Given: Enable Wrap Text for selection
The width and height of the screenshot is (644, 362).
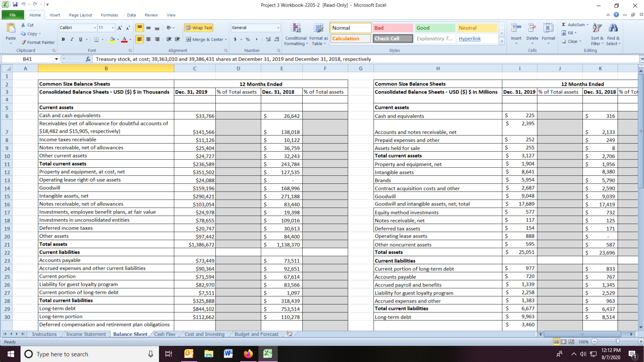Looking at the screenshot, I should [x=198, y=27].
